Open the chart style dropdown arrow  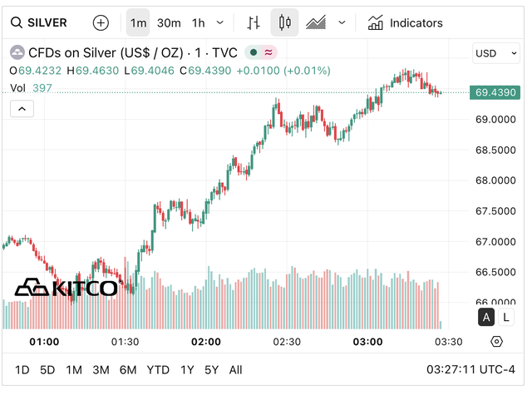(x=342, y=22)
